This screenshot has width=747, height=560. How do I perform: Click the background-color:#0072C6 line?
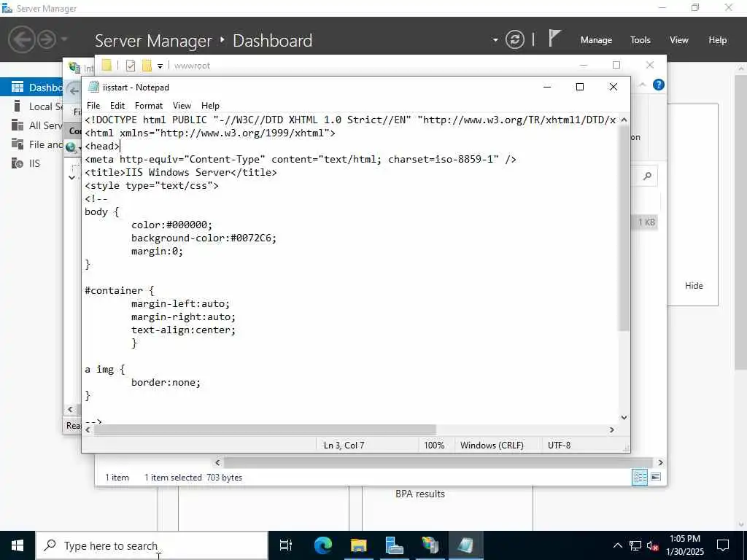coord(204,238)
